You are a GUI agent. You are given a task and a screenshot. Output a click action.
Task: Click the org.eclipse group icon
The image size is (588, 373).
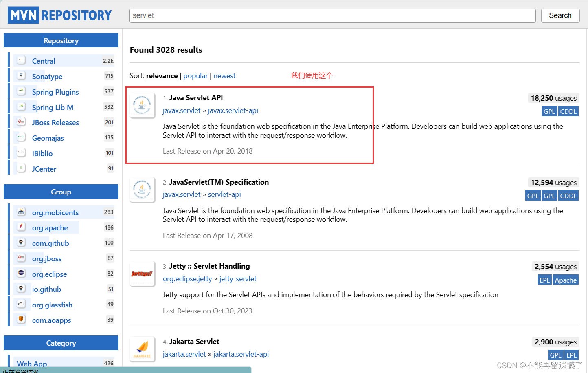pos(21,273)
